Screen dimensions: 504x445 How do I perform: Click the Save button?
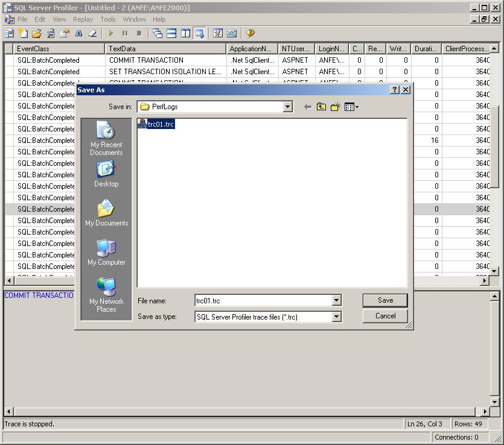point(385,300)
